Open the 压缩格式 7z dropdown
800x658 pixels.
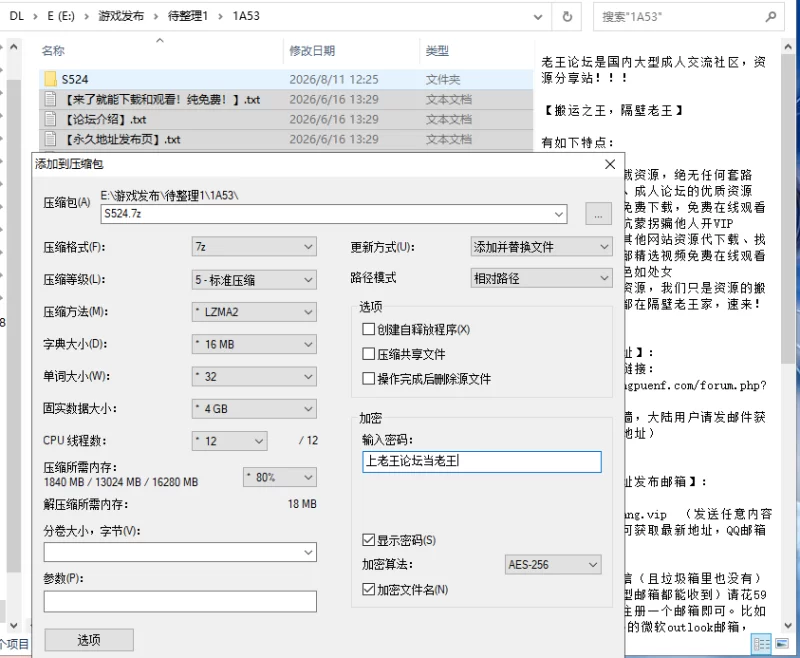[254, 247]
